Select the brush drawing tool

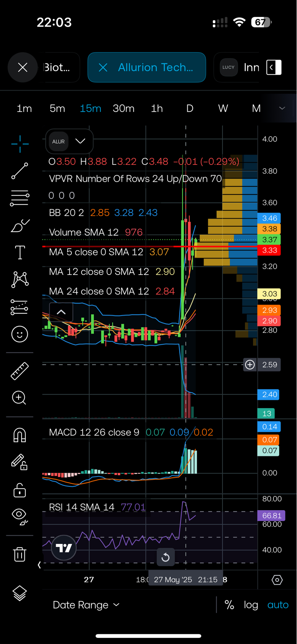20,225
